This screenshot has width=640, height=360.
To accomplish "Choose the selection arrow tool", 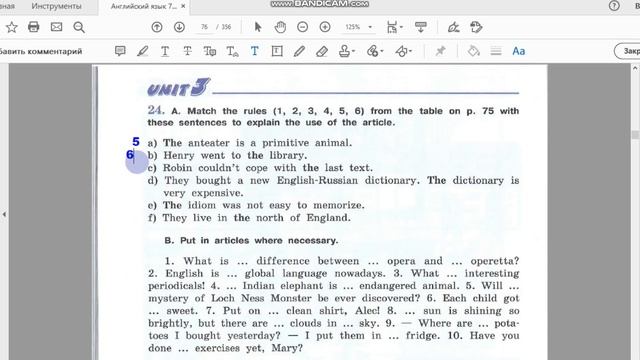I will pyautogui.click(x=258, y=27).
